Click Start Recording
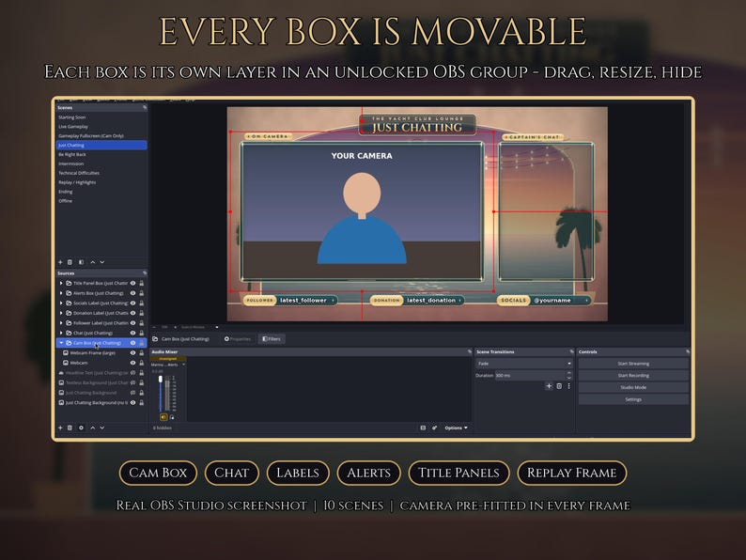The height and width of the screenshot is (560, 746). pos(633,376)
